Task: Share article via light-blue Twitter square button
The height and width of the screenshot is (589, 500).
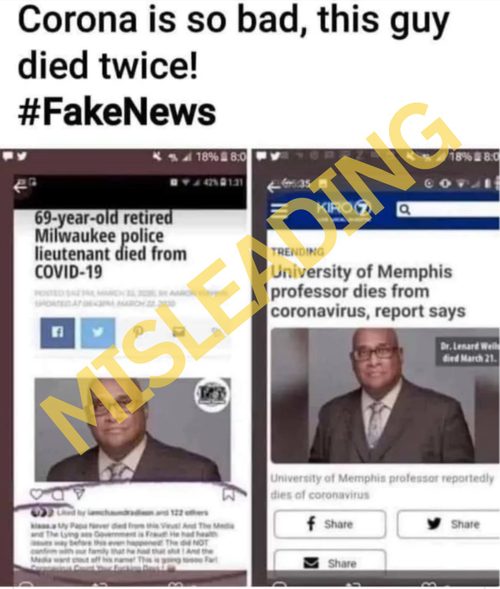Action: pyautogui.click(x=98, y=333)
